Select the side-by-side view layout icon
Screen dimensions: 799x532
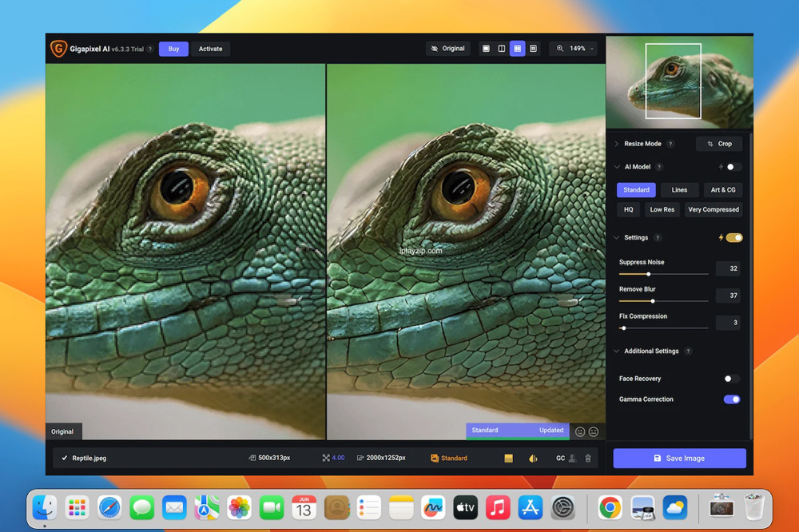pyautogui.click(x=517, y=49)
